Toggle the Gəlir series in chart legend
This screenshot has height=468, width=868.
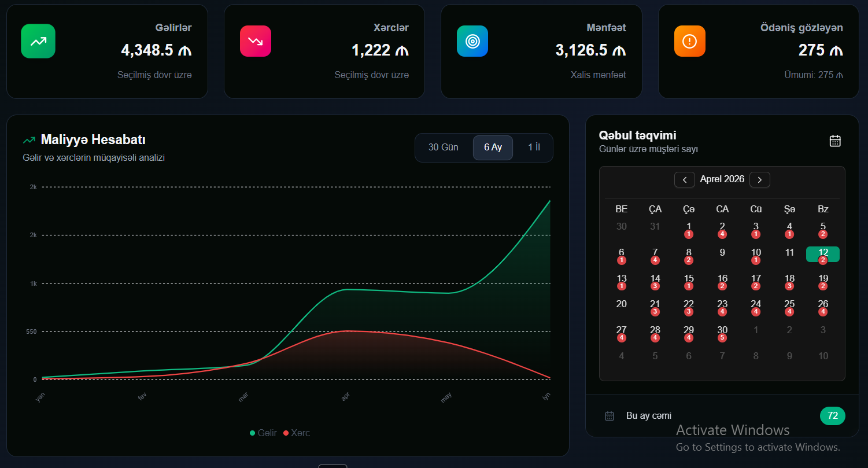(x=263, y=433)
